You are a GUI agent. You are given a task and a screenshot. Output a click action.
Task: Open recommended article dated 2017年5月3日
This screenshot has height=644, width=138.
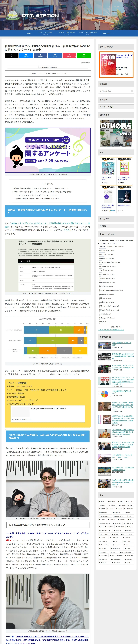(116, 484)
